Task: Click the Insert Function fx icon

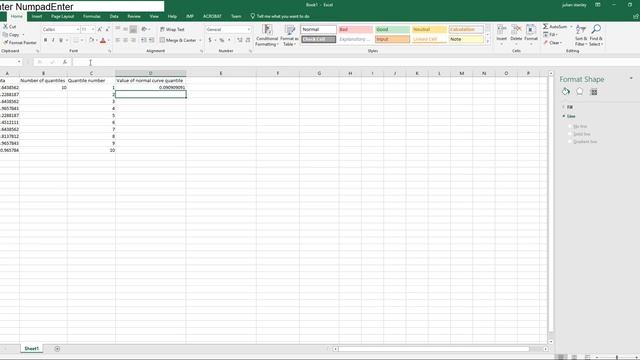Action: click(x=64, y=62)
